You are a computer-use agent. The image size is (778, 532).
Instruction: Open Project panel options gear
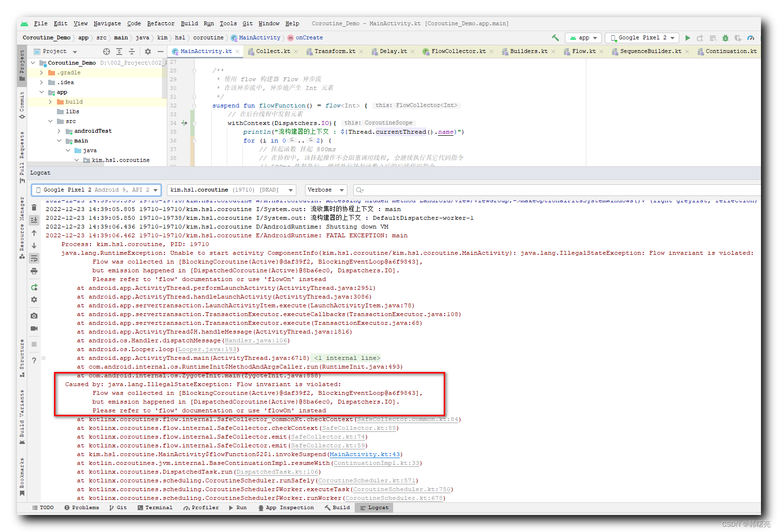(x=148, y=52)
